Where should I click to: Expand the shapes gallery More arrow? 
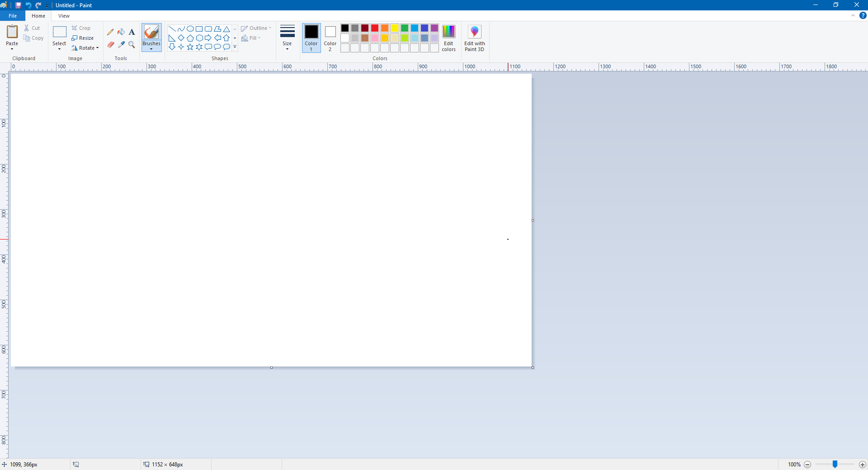(x=235, y=47)
